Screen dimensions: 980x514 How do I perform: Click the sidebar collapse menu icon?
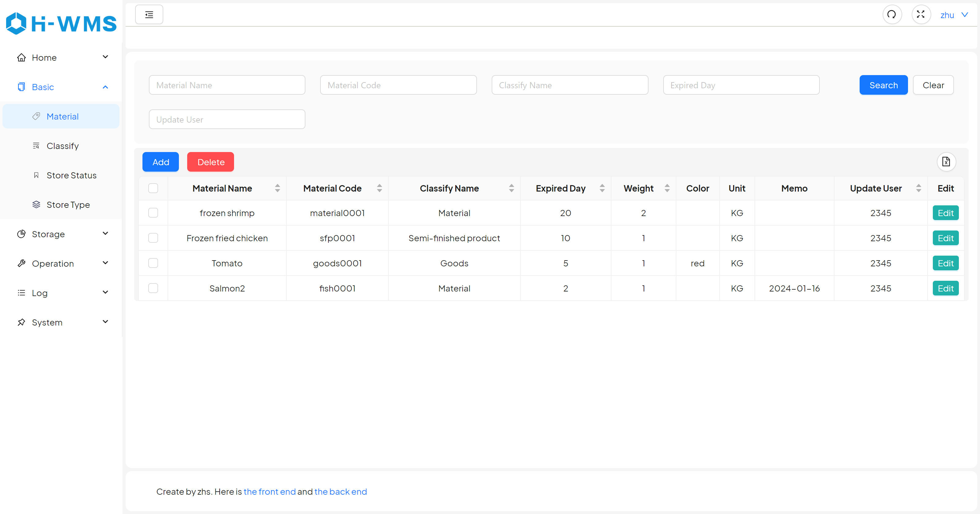(149, 14)
